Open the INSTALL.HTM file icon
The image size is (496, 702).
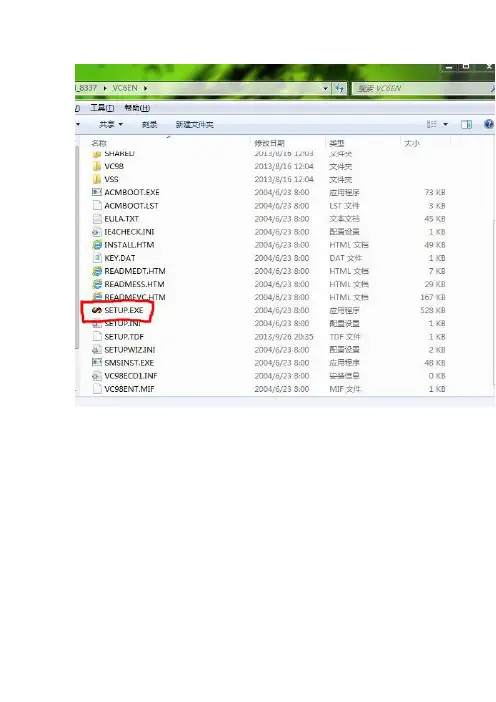(97, 245)
